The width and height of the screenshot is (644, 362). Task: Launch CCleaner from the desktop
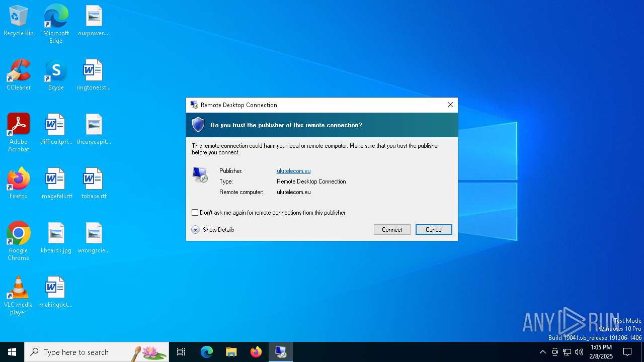(19, 75)
